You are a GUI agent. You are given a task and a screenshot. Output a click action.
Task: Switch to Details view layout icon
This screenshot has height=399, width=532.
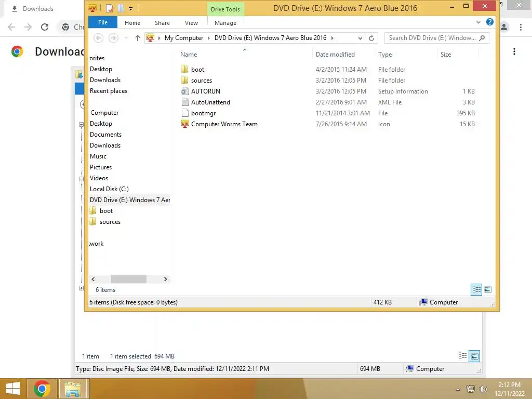click(476, 289)
